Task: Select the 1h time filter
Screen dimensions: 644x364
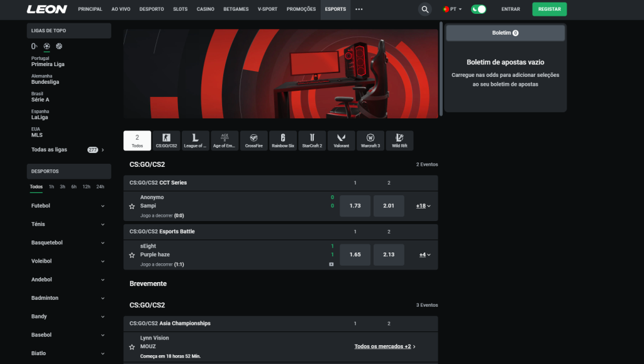Action: pyautogui.click(x=52, y=187)
